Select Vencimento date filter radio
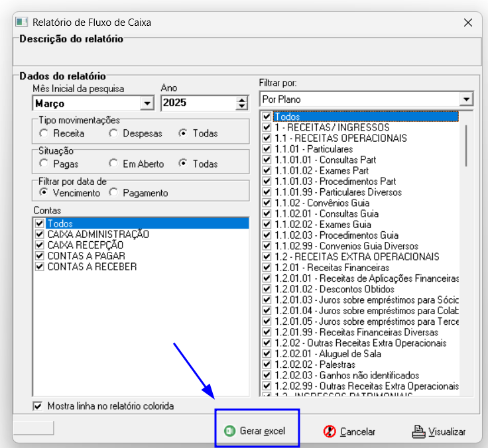 [44, 193]
